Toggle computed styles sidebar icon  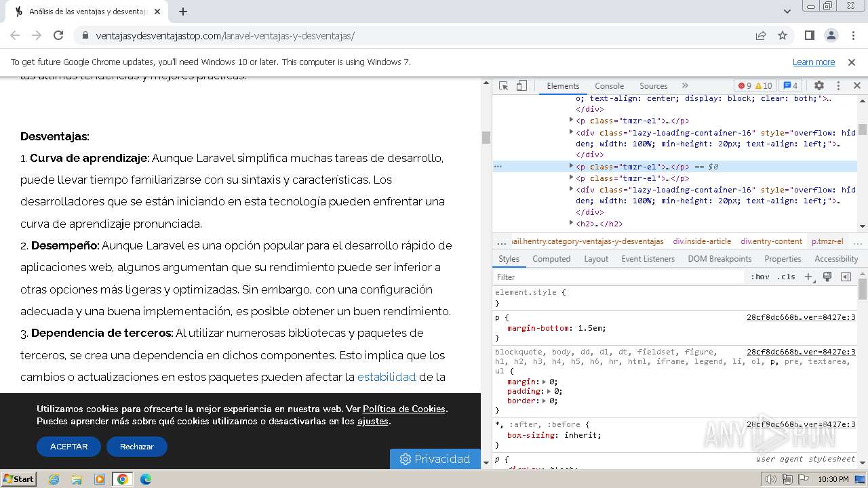click(846, 277)
